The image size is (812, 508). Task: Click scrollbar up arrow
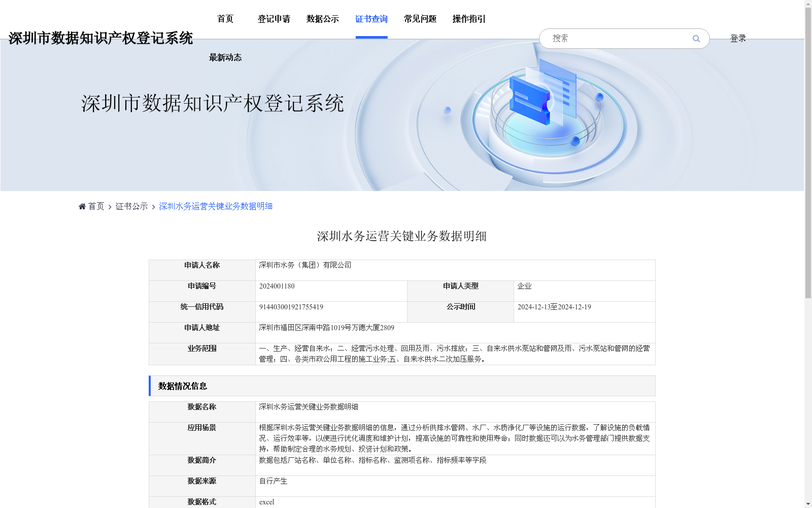coord(808,4)
